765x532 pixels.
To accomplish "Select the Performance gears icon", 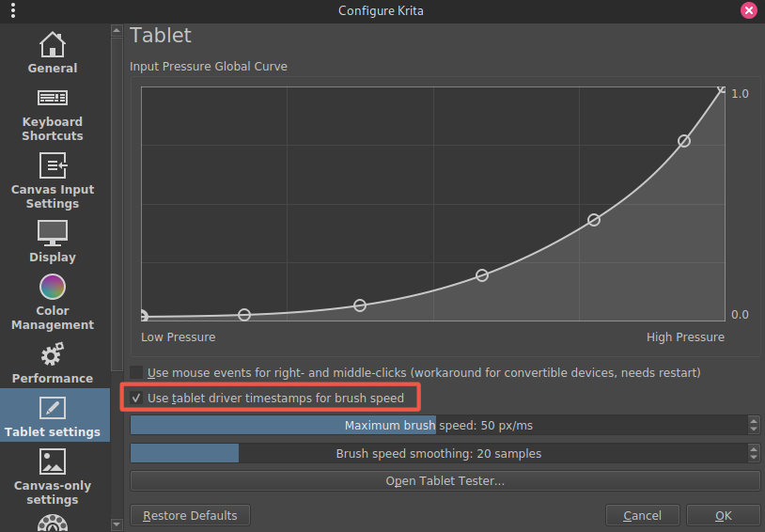I will click(x=53, y=354).
